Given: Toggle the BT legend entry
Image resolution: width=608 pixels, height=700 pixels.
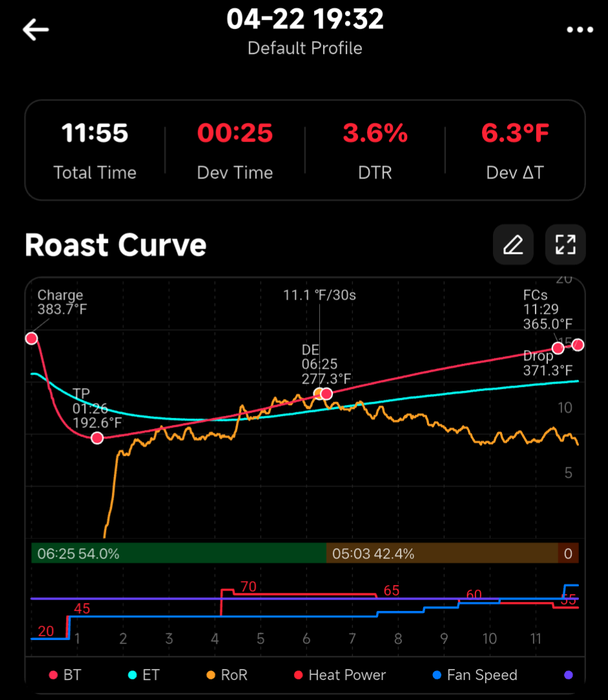Looking at the screenshot, I should tap(65, 675).
